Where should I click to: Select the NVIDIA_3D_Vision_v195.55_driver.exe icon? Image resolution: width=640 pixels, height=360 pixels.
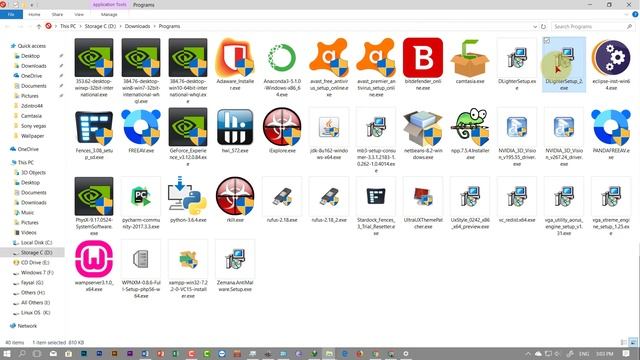click(517, 127)
